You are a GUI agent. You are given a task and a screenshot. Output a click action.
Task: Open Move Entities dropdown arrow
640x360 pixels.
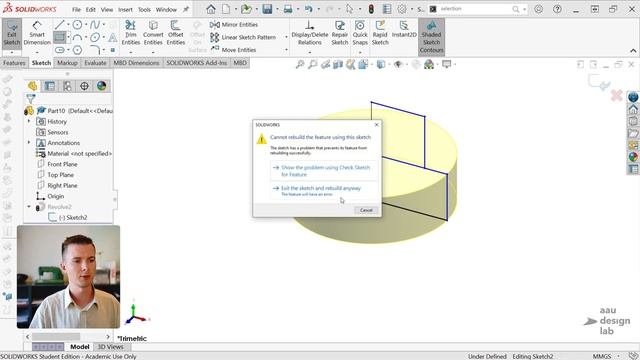286,50
